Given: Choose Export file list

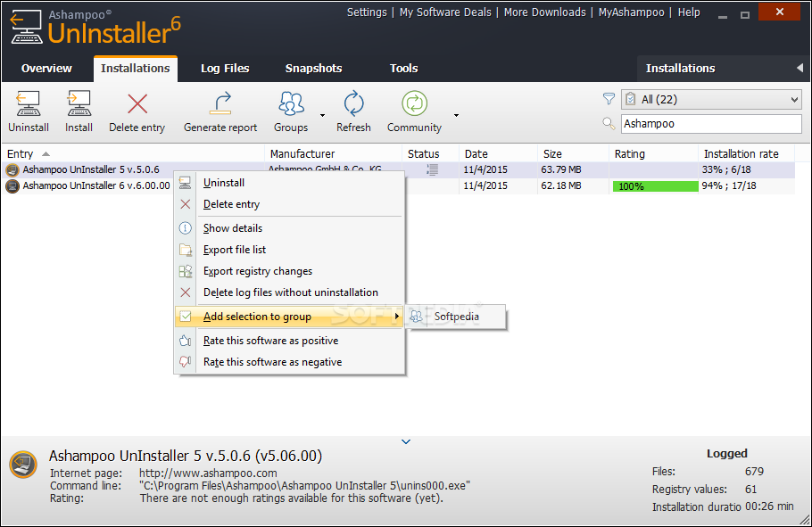Looking at the screenshot, I should point(289,250).
